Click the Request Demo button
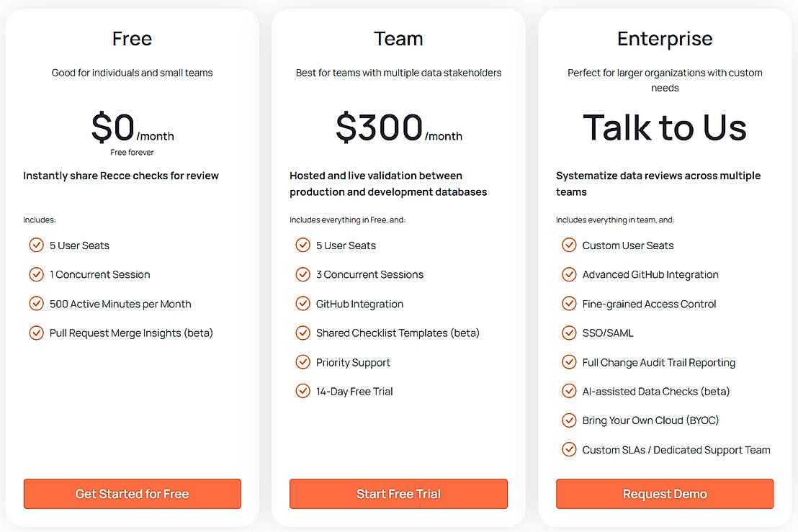The height and width of the screenshot is (532, 798). pyautogui.click(x=664, y=494)
